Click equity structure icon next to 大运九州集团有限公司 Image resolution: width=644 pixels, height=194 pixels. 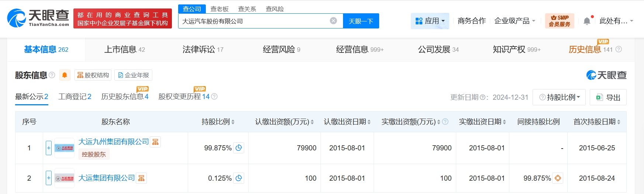point(155,142)
